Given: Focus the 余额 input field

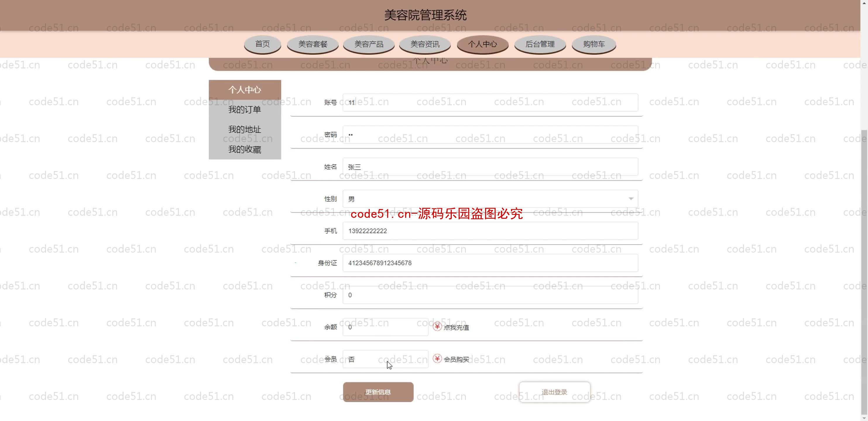Looking at the screenshot, I should coord(385,327).
